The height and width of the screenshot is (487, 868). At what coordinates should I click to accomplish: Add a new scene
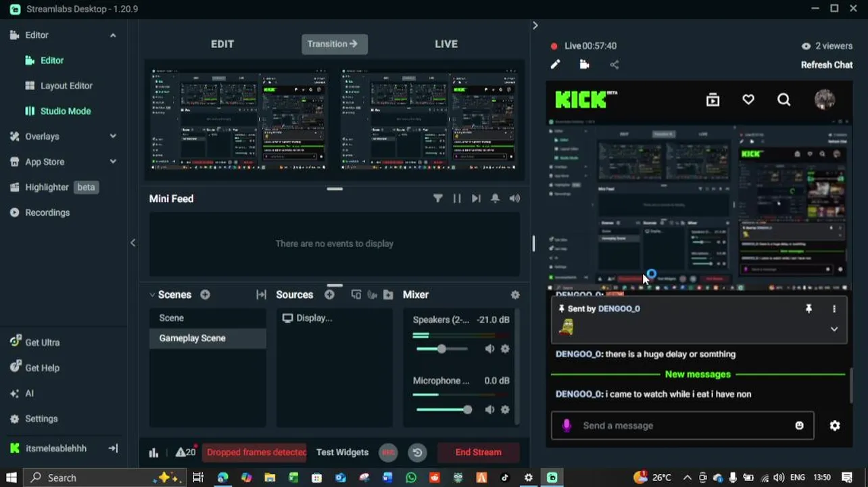(x=205, y=294)
